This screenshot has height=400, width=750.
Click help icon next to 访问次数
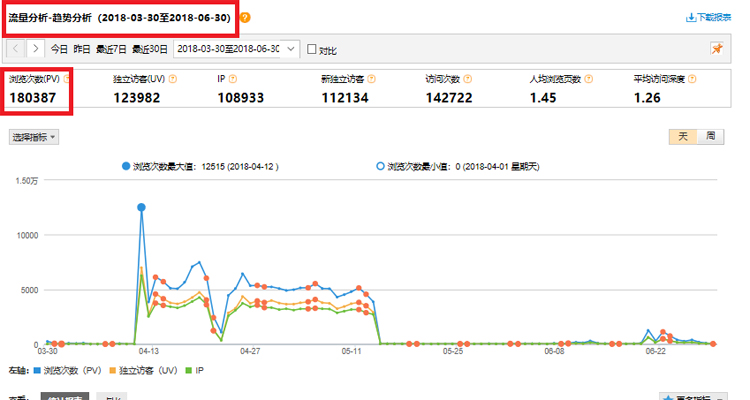coord(472,78)
